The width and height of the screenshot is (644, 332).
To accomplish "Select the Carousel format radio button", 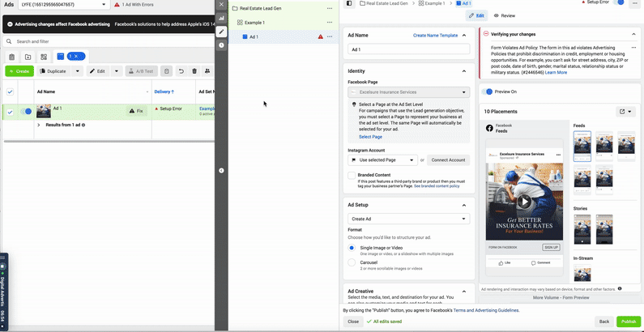I will [351, 262].
